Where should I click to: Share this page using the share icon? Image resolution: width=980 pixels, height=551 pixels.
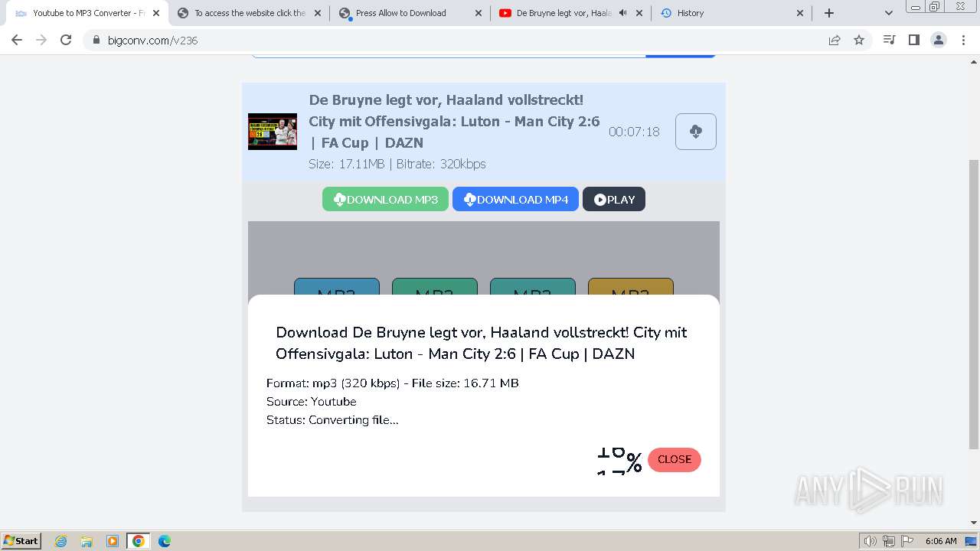(835, 40)
